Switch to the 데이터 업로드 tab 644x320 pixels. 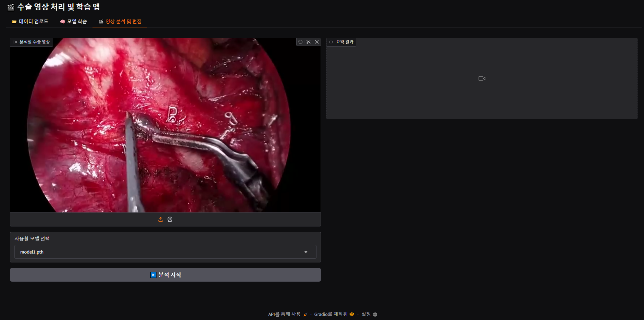pyautogui.click(x=30, y=21)
